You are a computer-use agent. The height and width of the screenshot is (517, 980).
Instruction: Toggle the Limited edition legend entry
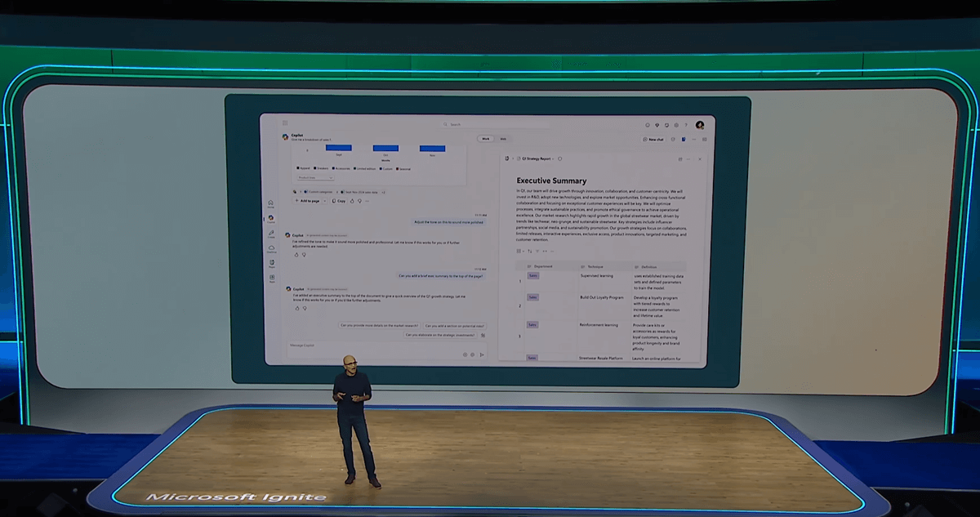pos(365,168)
